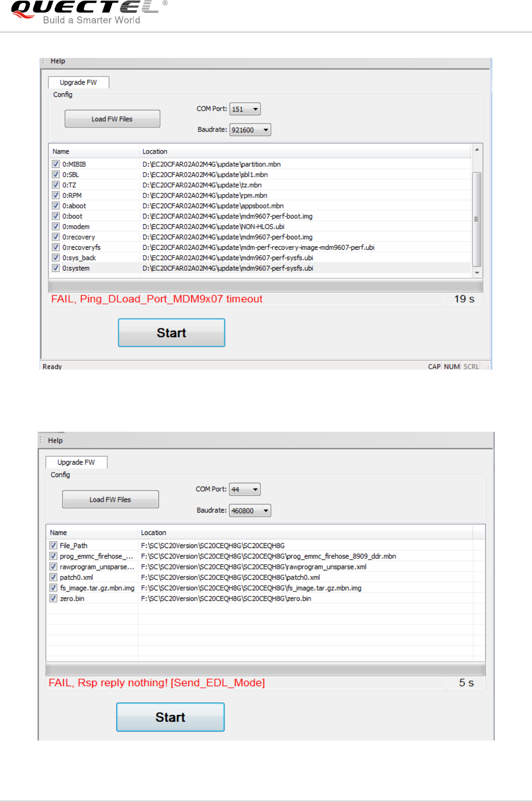Uncheck the fs_image.tar.gz.mbn.img checkbox

coord(53,588)
